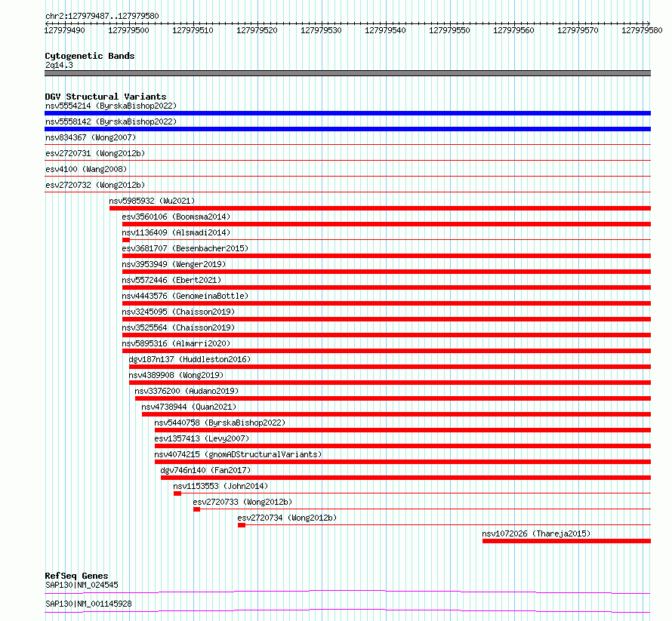Click ruler position 127979520
The image size is (672, 621).
[x=257, y=30]
